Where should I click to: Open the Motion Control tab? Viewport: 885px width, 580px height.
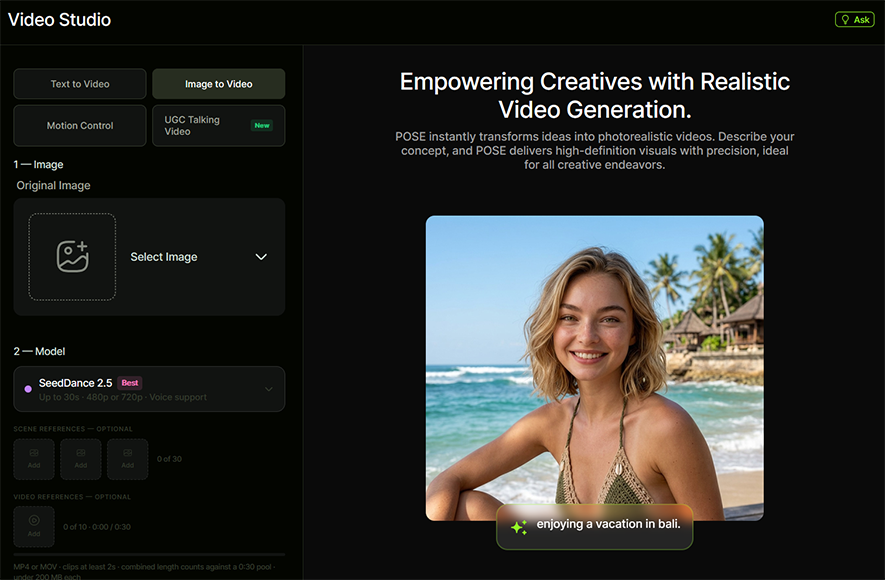click(80, 125)
